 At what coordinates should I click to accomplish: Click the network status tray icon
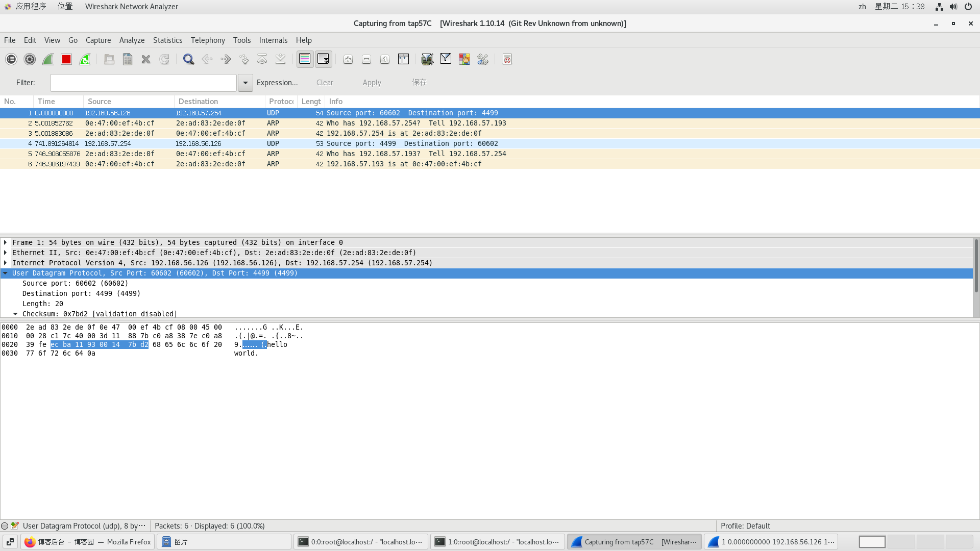(939, 7)
